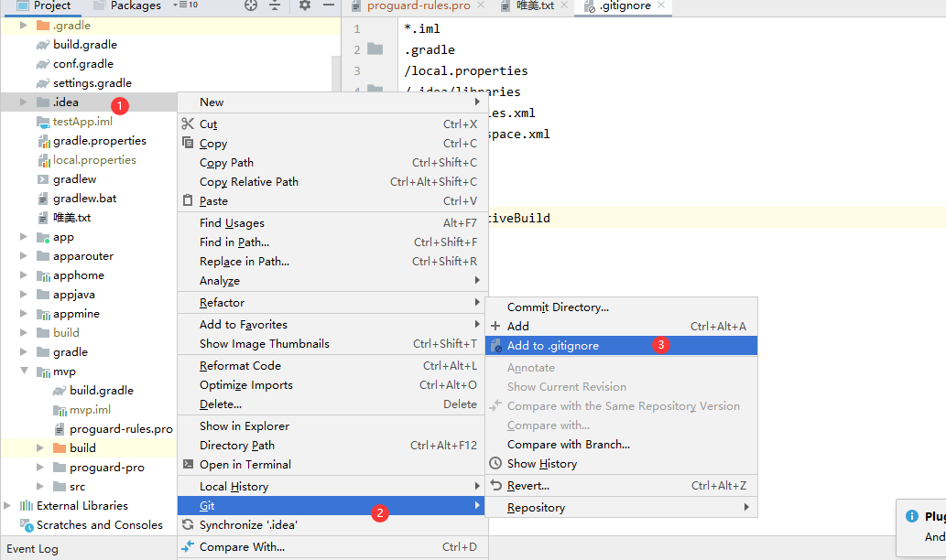946x560 pixels.
Task: Select gradle.properties file in tree
Action: tap(100, 140)
